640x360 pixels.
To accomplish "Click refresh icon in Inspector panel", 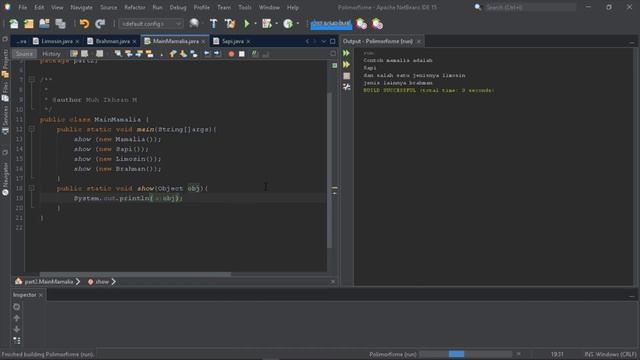I will point(17,307).
